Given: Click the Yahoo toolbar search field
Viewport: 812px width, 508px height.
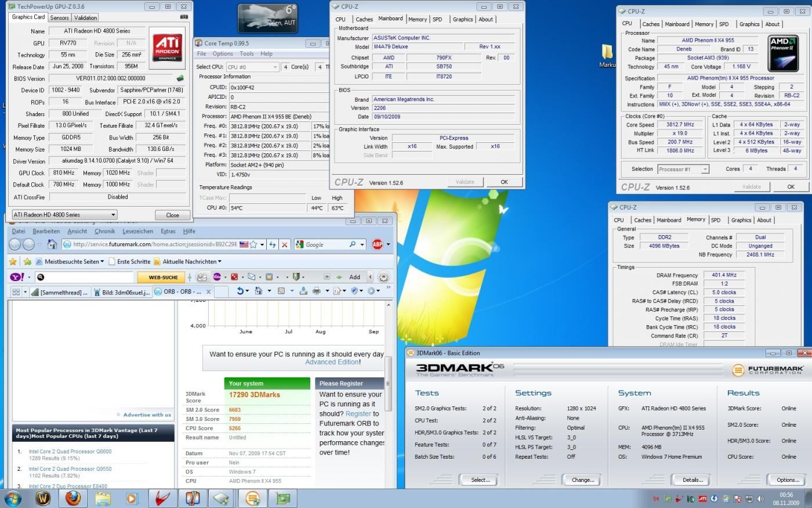Looking at the screenshot, I should click(88, 277).
